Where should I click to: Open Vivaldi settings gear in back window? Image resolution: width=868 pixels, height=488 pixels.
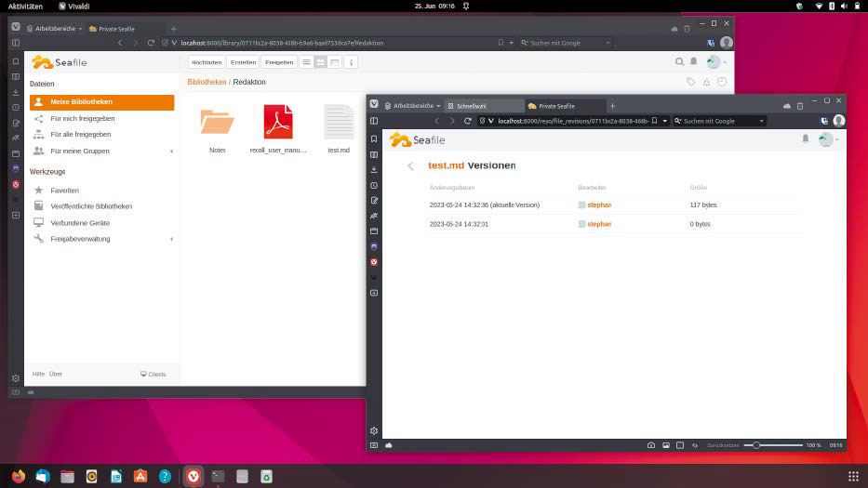(16, 378)
